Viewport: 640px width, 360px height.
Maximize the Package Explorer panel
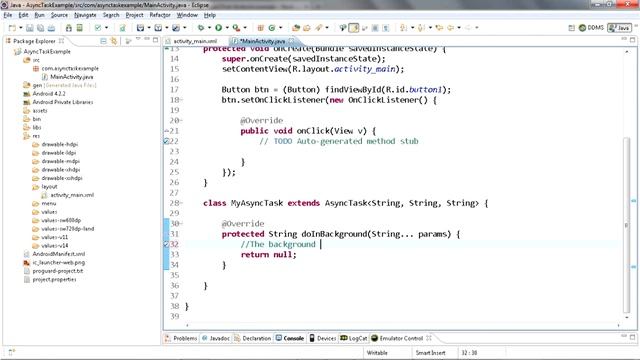[156, 40]
